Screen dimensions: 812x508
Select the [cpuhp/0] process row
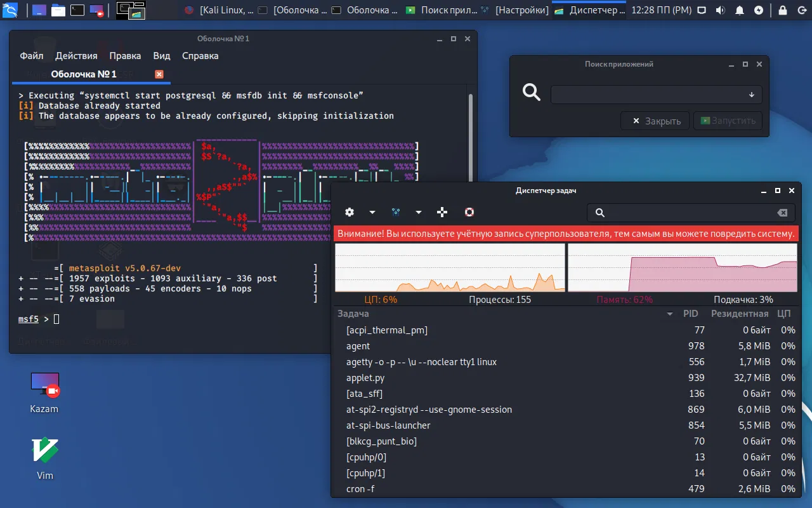(x=566, y=457)
